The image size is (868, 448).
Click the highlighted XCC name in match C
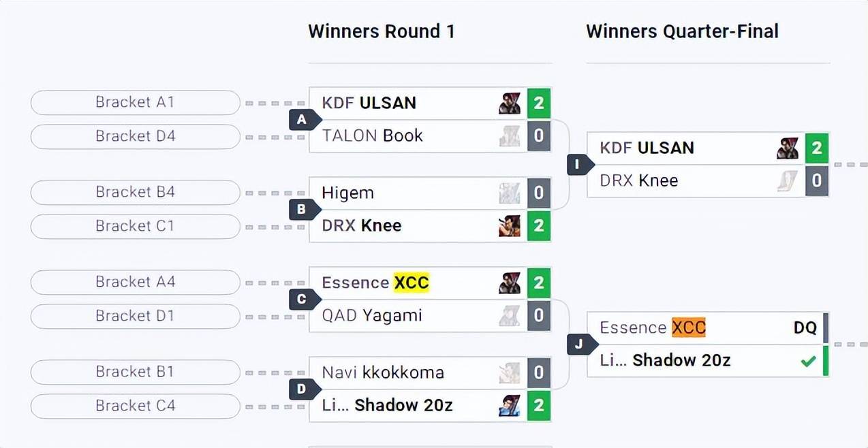click(x=412, y=283)
